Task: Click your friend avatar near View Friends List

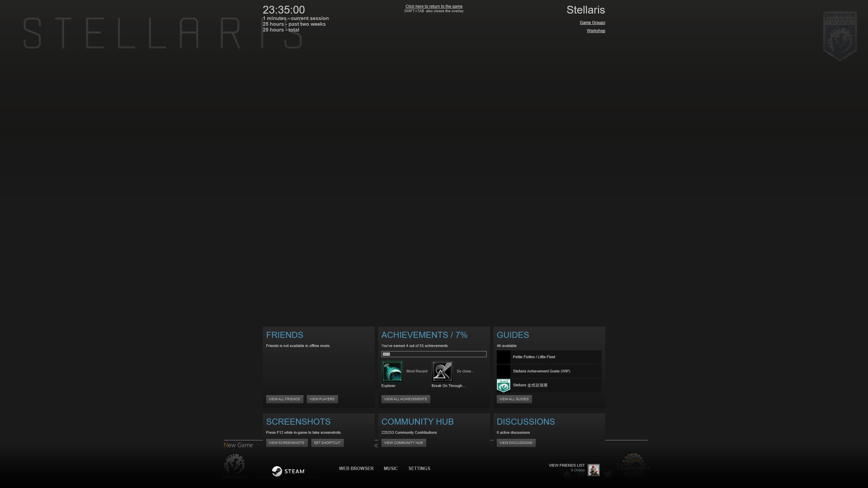Action: 594,470
